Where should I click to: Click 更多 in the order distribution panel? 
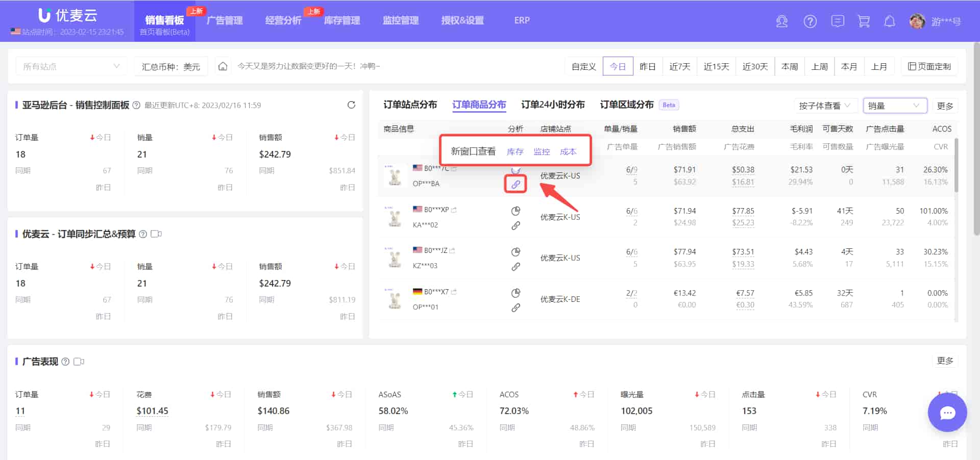(945, 106)
